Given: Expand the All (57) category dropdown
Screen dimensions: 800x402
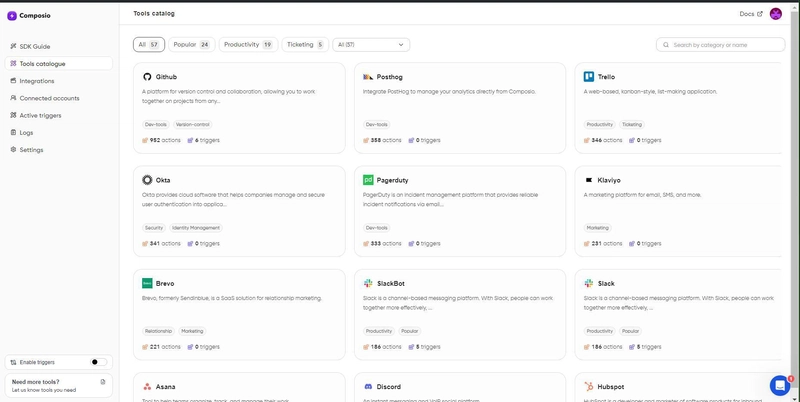Looking at the screenshot, I should coord(371,45).
